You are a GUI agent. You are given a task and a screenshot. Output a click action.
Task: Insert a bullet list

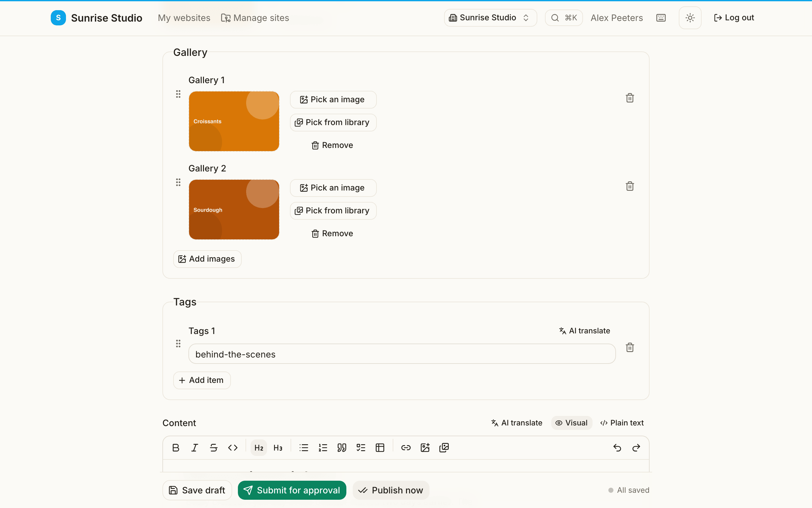pos(304,448)
